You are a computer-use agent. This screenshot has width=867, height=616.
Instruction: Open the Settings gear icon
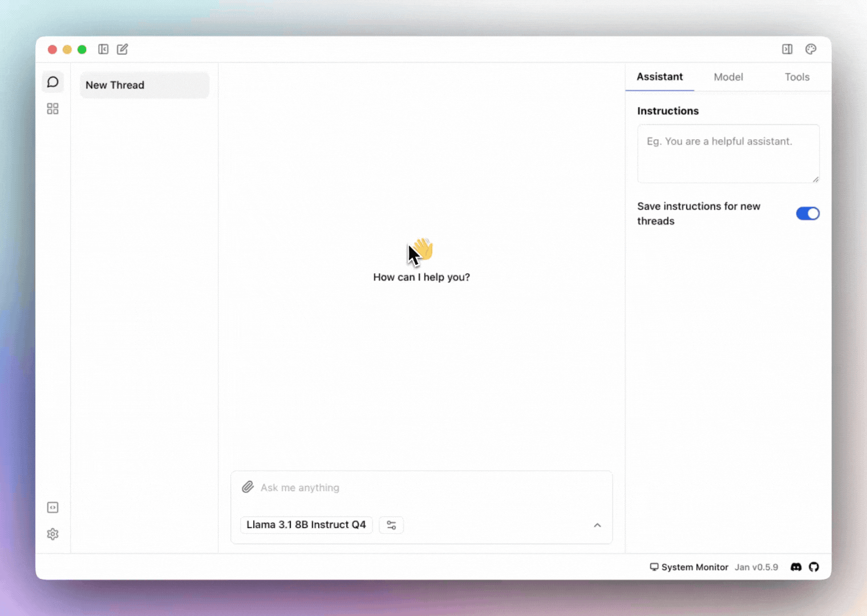click(52, 534)
